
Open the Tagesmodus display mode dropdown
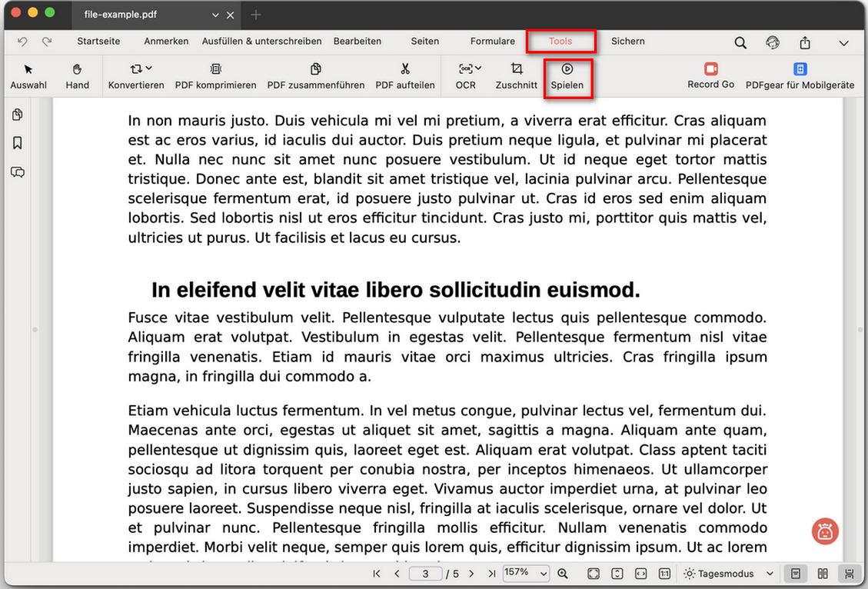pyautogui.click(x=727, y=573)
